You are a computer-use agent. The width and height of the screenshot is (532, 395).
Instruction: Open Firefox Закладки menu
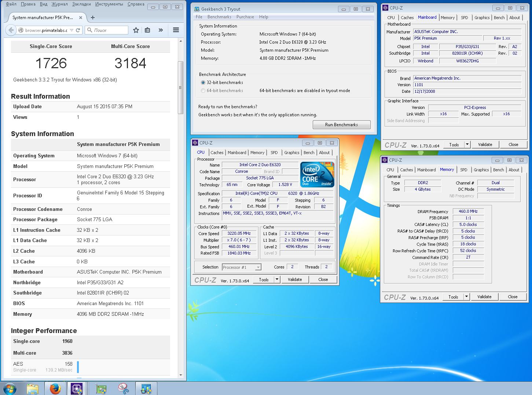tap(81, 4)
